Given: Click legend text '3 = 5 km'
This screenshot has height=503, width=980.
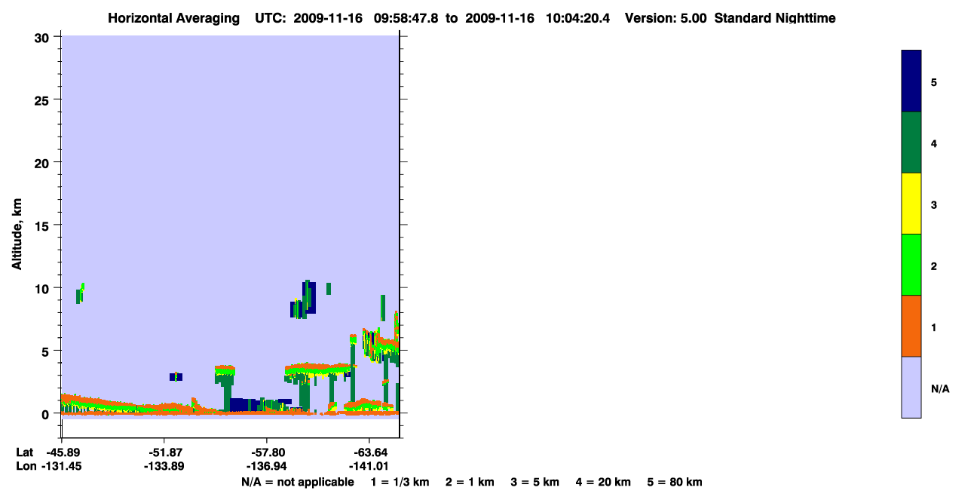Looking at the screenshot, I should tap(535, 482).
